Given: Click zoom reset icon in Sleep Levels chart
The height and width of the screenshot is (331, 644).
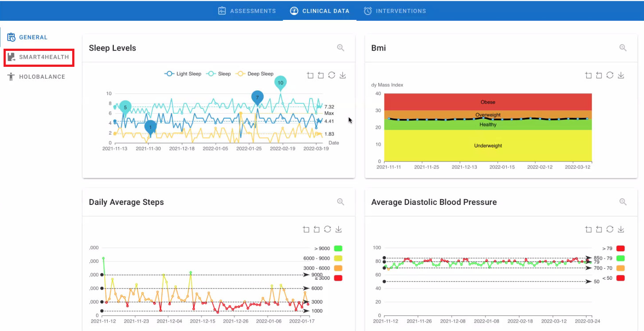Looking at the screenshot, I should click(321, 75).
